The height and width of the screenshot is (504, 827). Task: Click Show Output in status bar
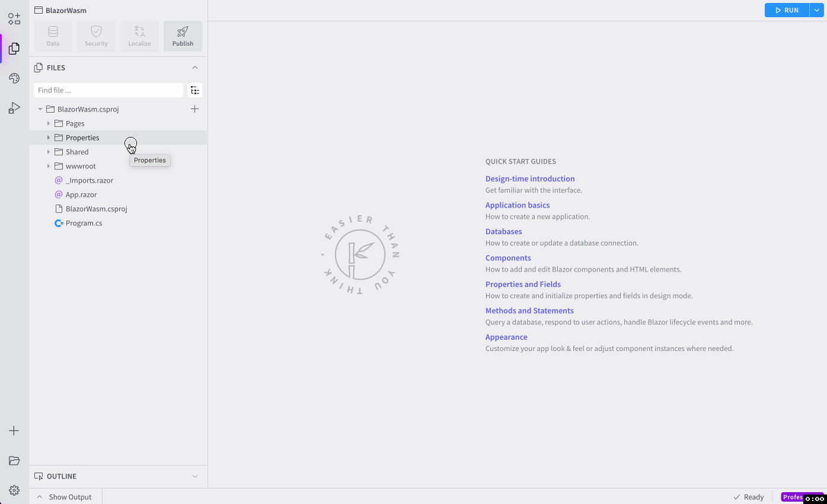(x=65, y=497)
